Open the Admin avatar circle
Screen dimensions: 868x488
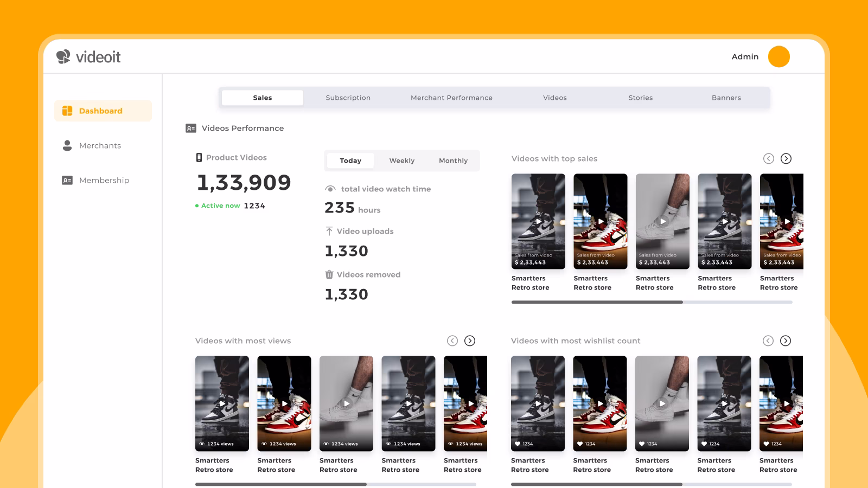tap(778, 56)
